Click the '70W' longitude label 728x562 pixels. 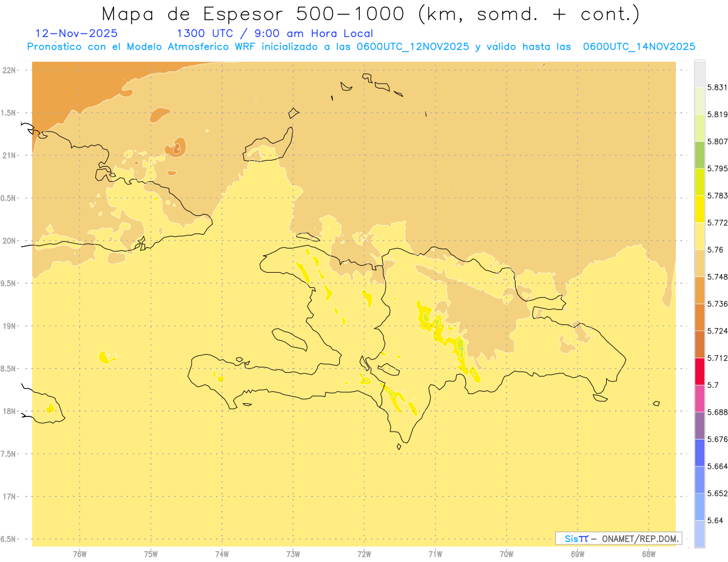coord(507,554)
